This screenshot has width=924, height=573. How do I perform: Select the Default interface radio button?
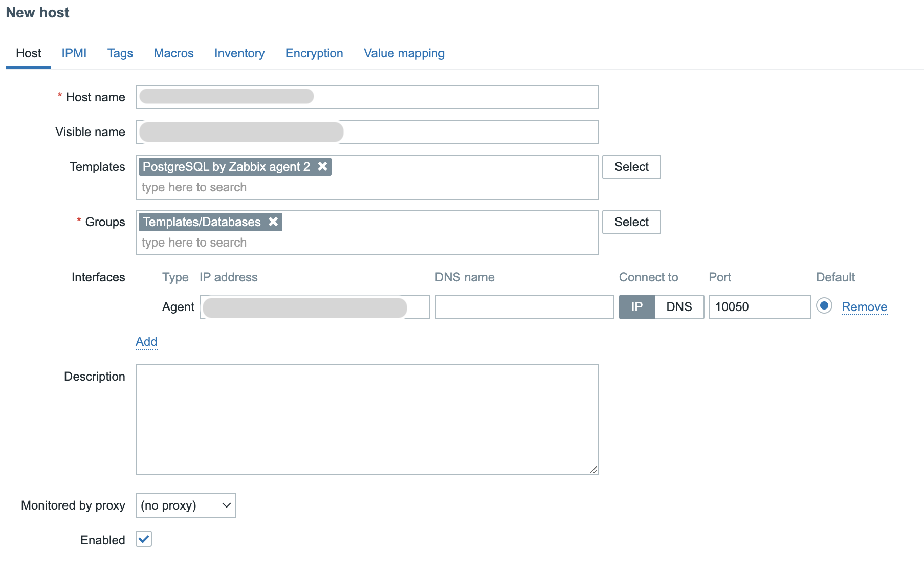[824, 306]
